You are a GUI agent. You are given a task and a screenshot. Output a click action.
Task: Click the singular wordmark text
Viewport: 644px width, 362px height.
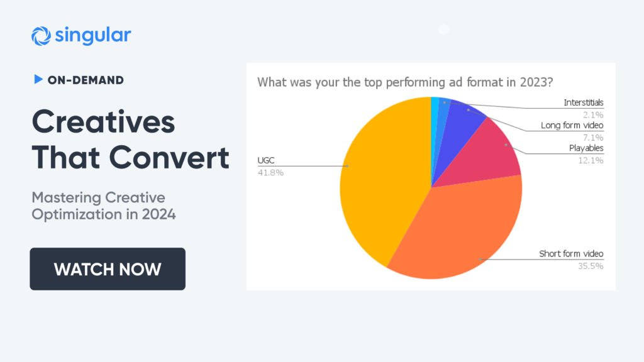(93, 35)
